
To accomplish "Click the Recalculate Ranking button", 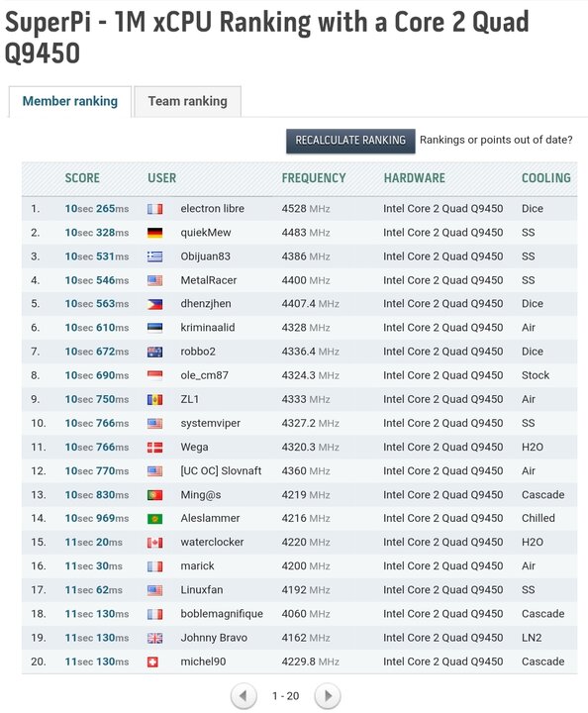I will 350,141.
